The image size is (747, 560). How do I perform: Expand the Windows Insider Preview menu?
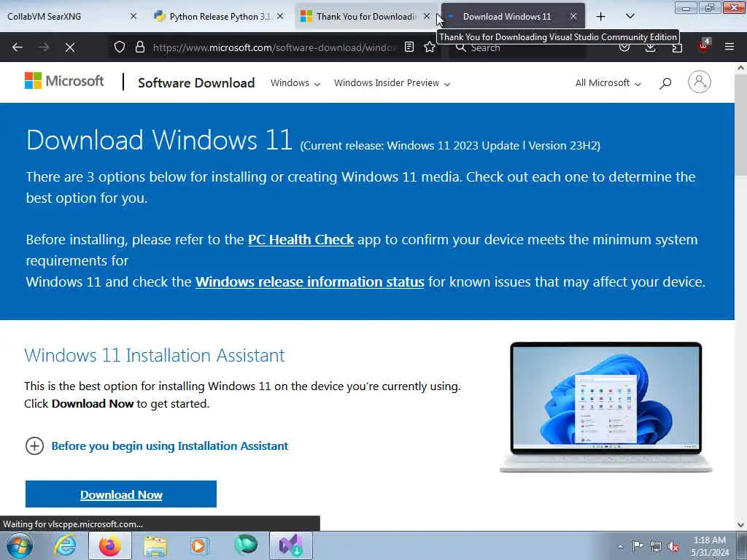(x=392, y=83)
